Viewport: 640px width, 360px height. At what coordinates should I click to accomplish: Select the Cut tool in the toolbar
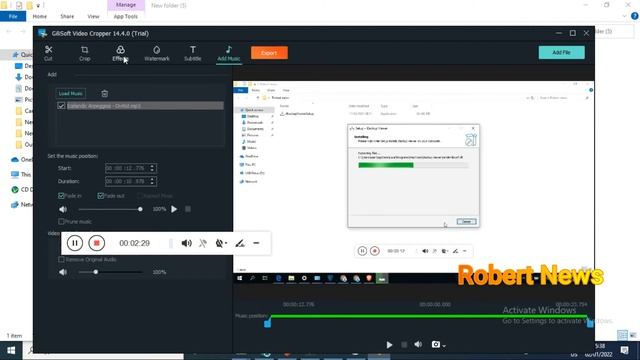48,53
